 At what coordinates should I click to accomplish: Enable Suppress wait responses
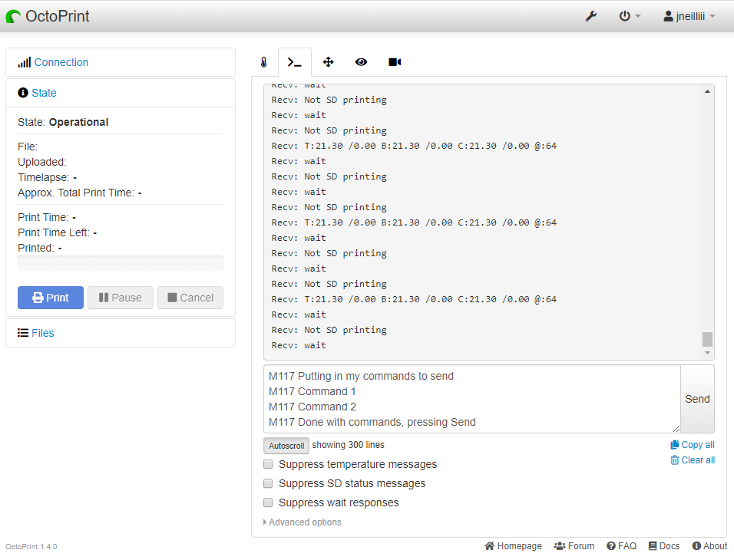[268, 502]
